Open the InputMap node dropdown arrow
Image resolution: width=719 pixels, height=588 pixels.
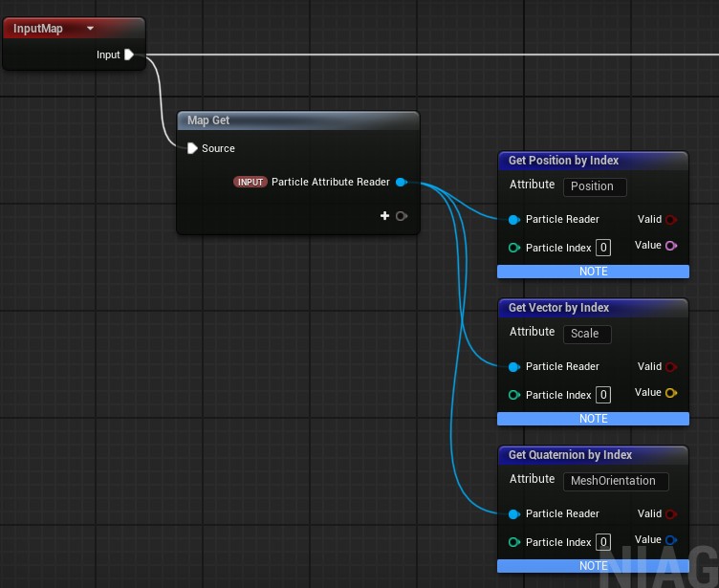click(x=90, y=29)
